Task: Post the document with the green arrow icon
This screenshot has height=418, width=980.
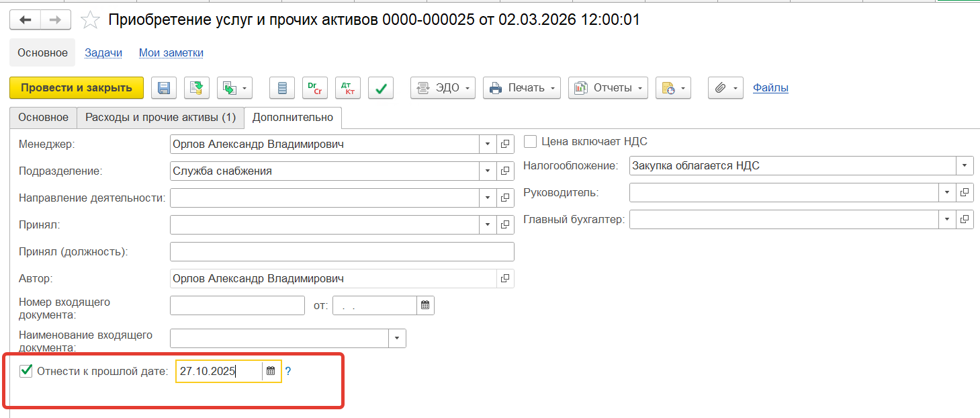Action: coord(197,88)
